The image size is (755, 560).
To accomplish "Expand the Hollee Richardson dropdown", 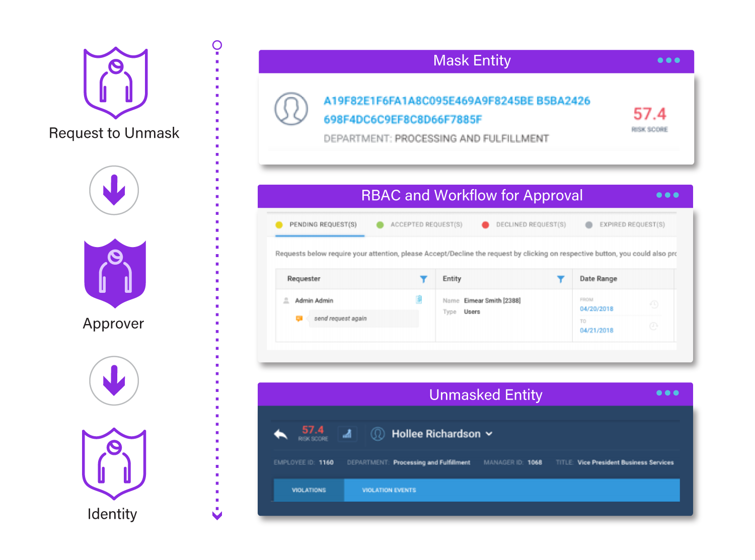I will [489, 434].
